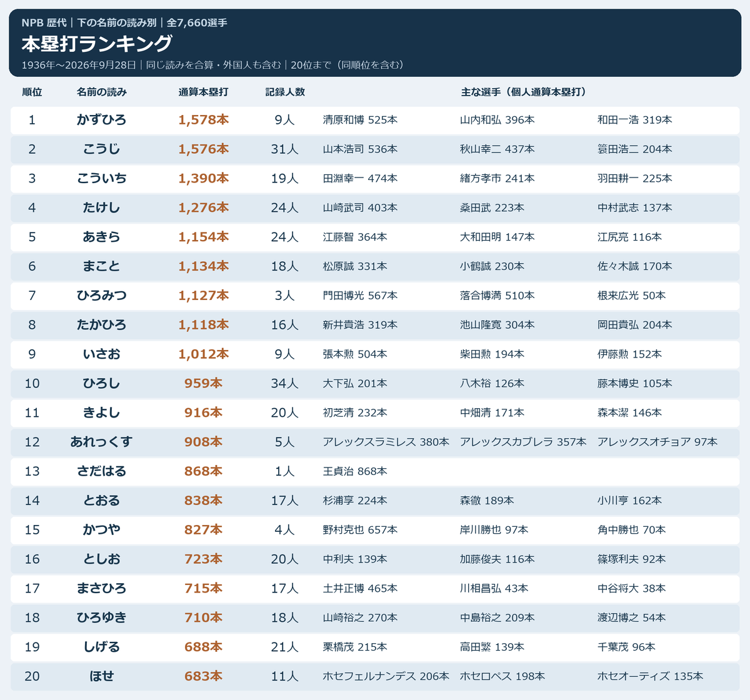This screenshot has width=750, height=700.
Task: Select the name reading こういち
Action: point(102,178)
